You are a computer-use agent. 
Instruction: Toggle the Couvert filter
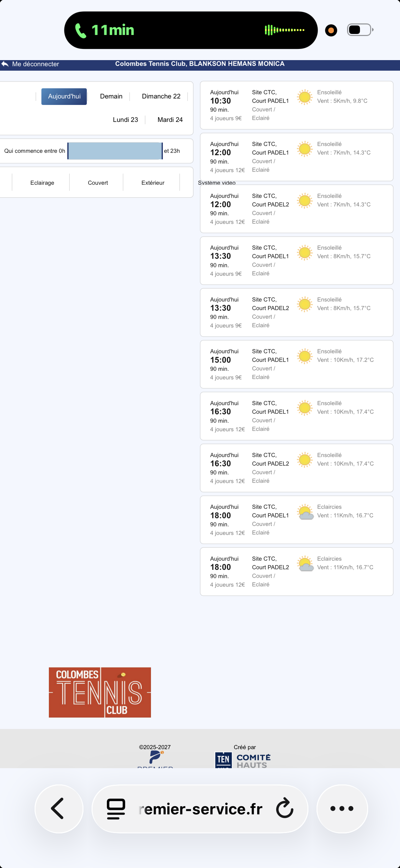(98, 183)
